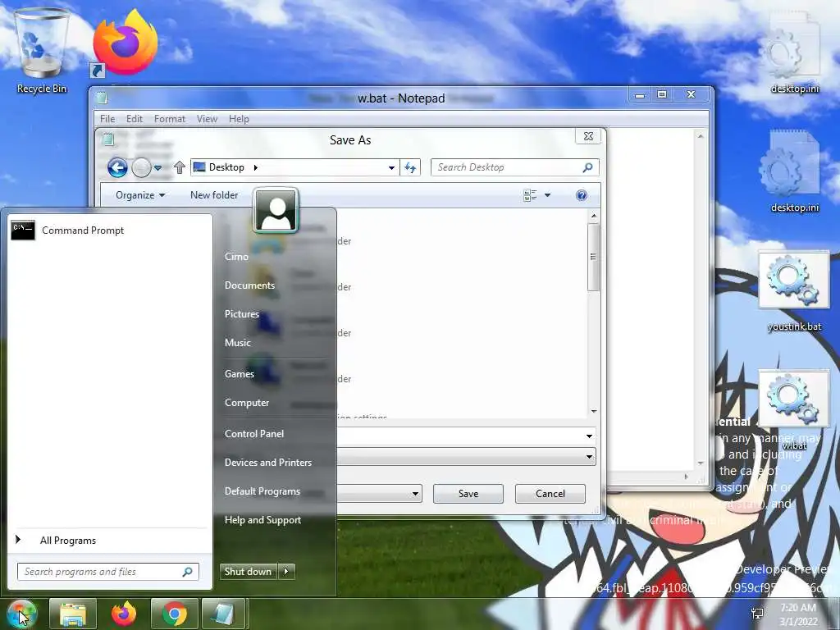
Task: Open Firefox from the taskbar
Action: [x=124, y=614]
